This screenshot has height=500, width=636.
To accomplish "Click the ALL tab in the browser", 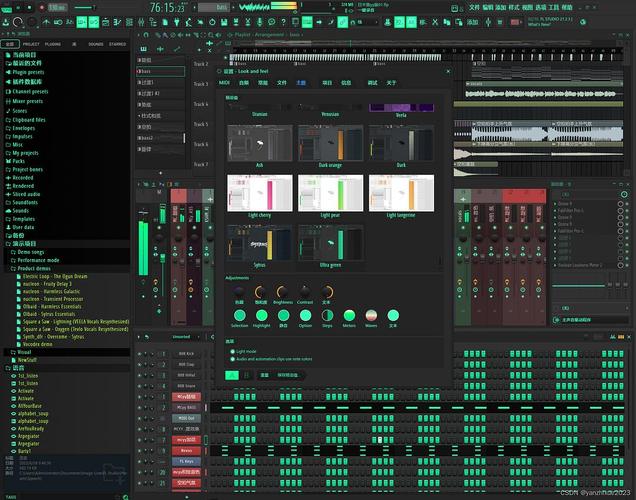I will click(10, 44).
